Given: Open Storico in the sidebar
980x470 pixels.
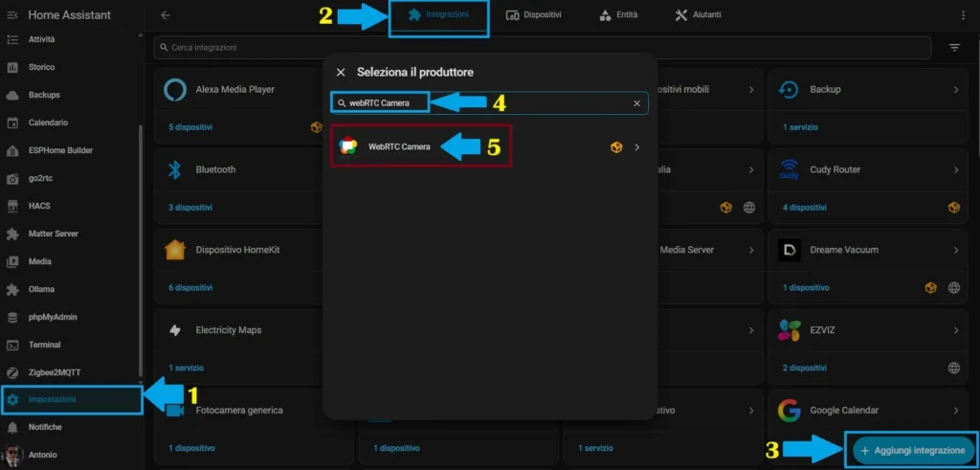Looking at the screenshot, I should [72, 67].
